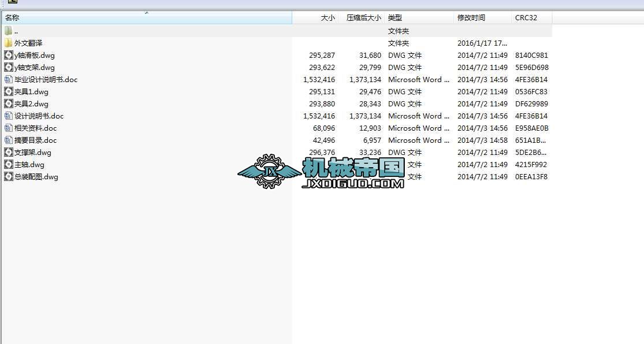
Task: Select file name 主轴.dwg
Action: point(29,165)
